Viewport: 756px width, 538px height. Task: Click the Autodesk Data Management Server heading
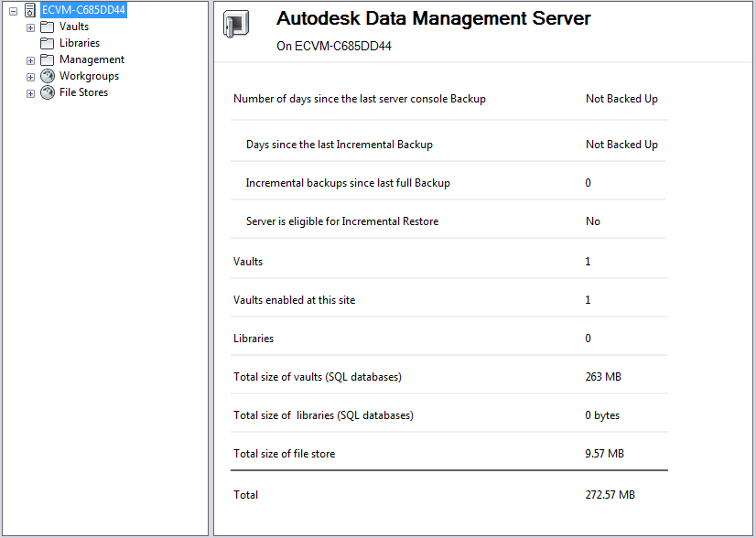[x=433, y=18]
